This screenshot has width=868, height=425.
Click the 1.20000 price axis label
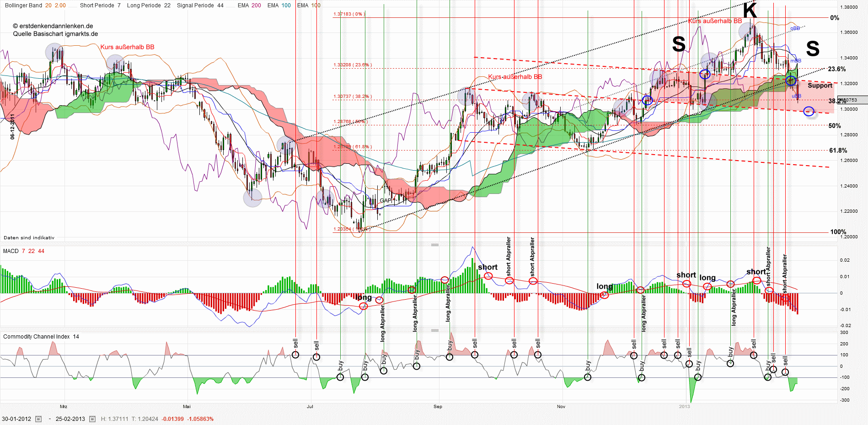click(849, 237)
